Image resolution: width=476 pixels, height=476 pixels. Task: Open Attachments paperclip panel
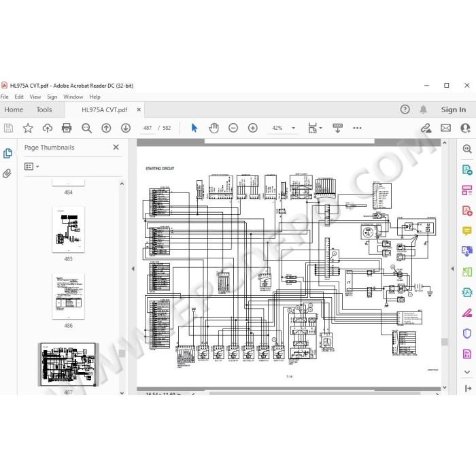click(7, 173)
